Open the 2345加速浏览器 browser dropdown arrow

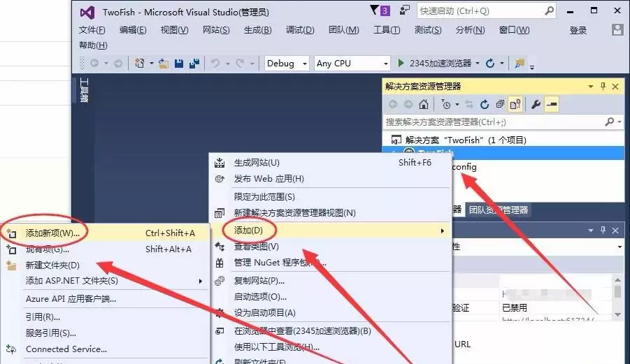click(478, 64)
